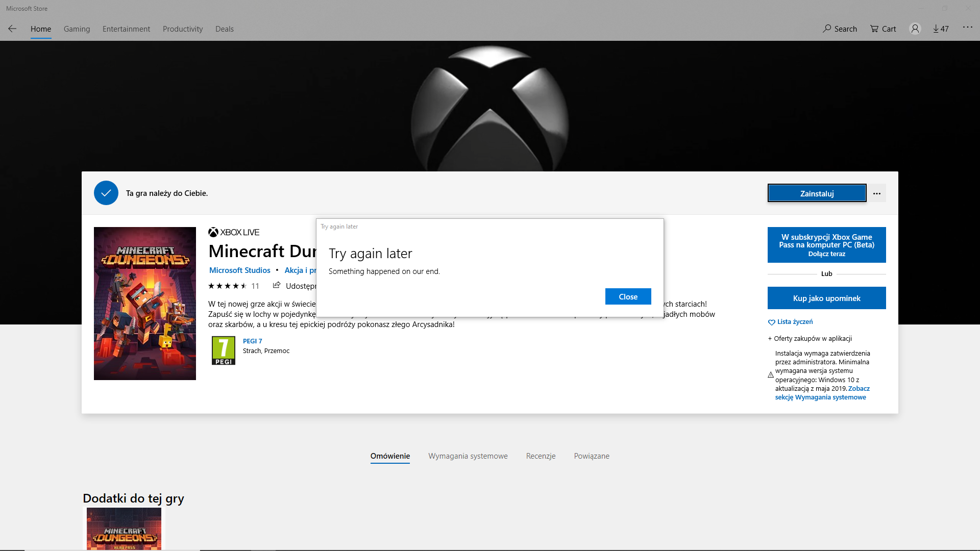Close the Try again later dialog
Image resolution: width=980 pixels, height=551 pixels.
(x=628, y=296)
